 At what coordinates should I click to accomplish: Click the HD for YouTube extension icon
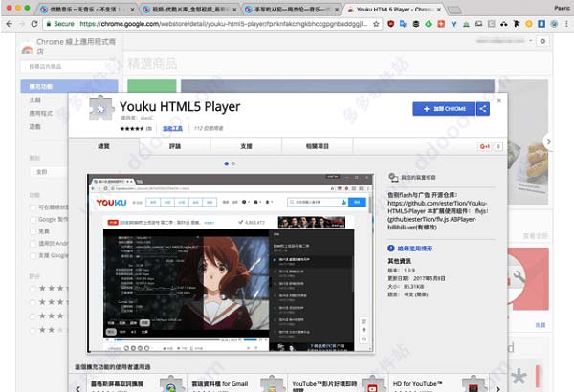point(474,384)
